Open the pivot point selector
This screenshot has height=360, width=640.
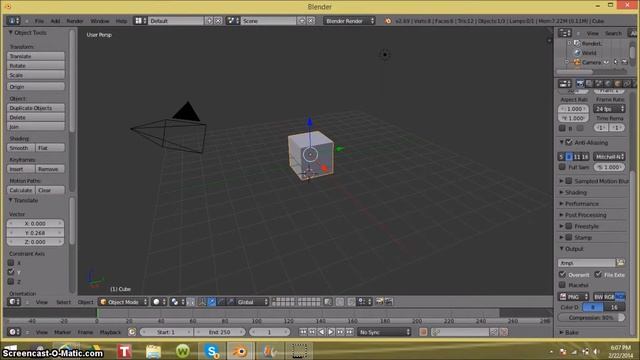coord(177,302)
